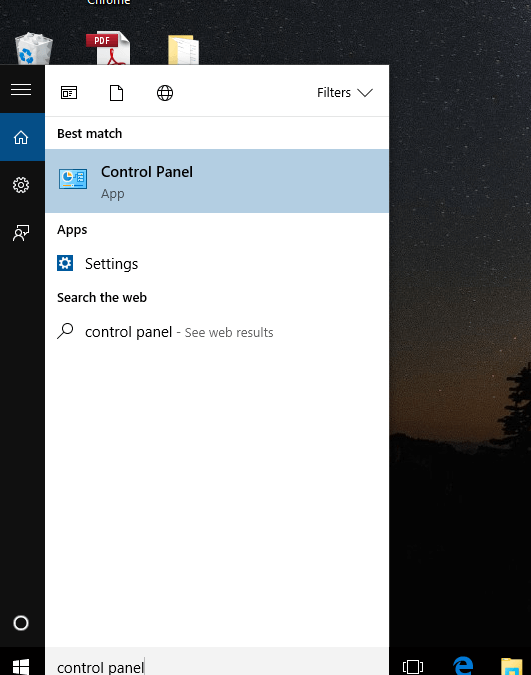Image resolution: width=531 pixels, height=675 pixels.
Task: Filter results by Web globe icon
Action: [165, 93]
